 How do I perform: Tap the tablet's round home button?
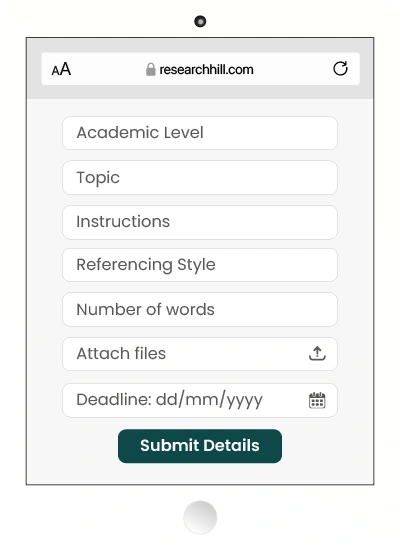coord(200,517)
